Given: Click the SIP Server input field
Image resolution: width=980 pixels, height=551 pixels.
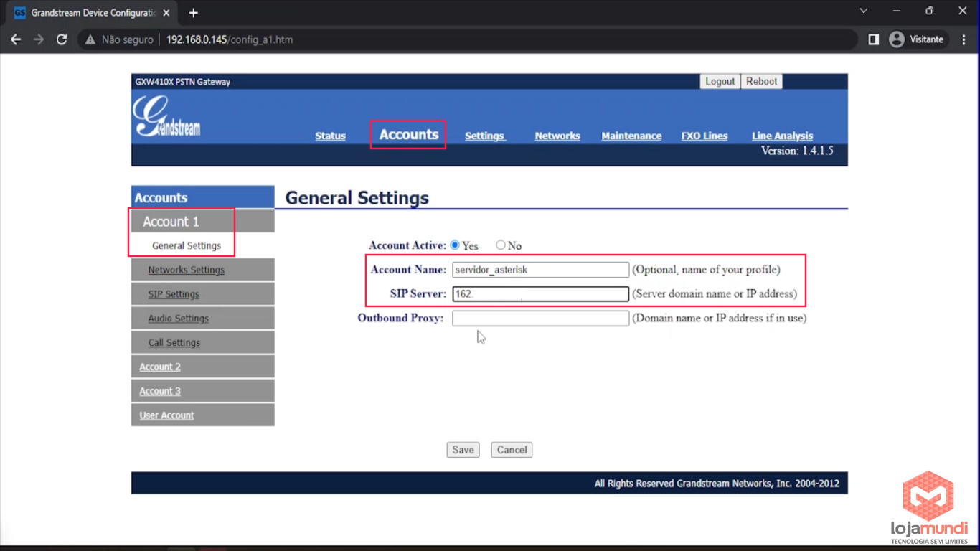Looking at the screenshot, I should (540, 293).
